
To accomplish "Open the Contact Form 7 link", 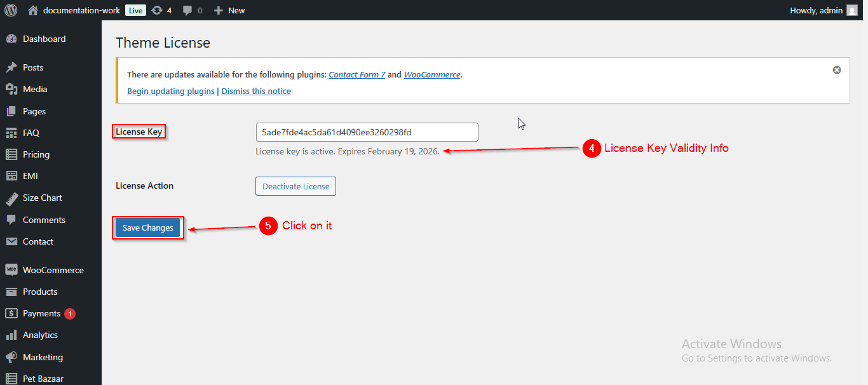I will [x=357, y=74].
